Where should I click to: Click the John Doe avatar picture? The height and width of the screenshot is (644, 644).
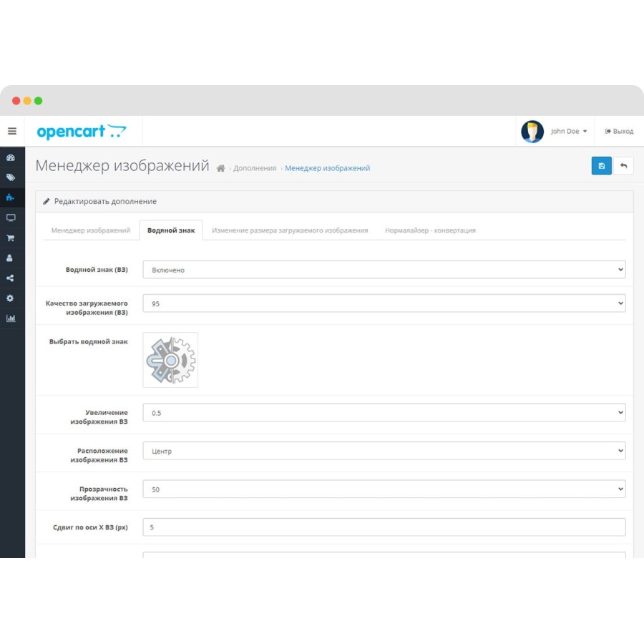coord(532,132)
